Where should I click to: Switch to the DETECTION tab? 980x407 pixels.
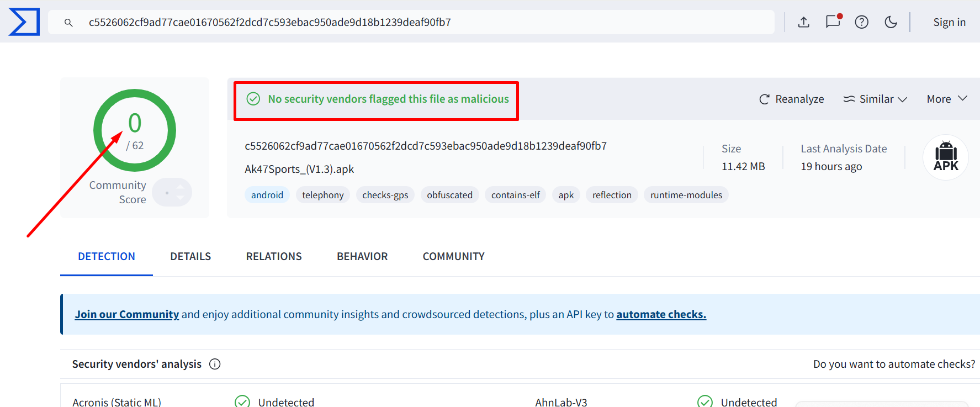(x=107, y=256)
